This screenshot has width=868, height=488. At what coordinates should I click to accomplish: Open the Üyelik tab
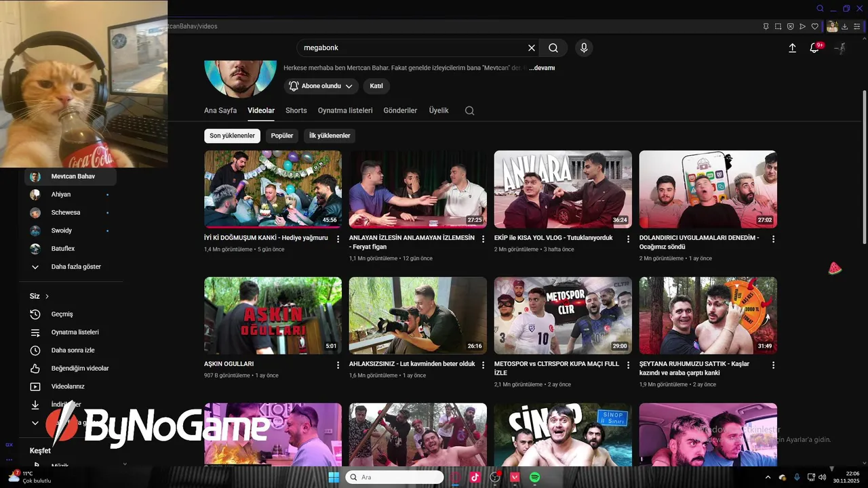(439, 110)
